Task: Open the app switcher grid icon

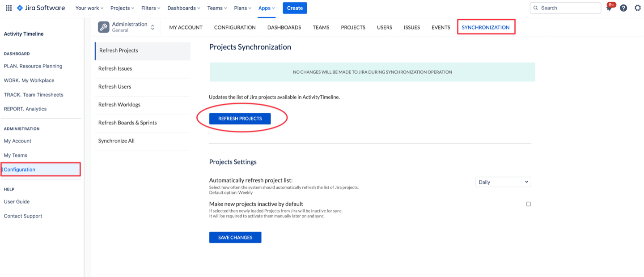Action: [x=8, y=8]
